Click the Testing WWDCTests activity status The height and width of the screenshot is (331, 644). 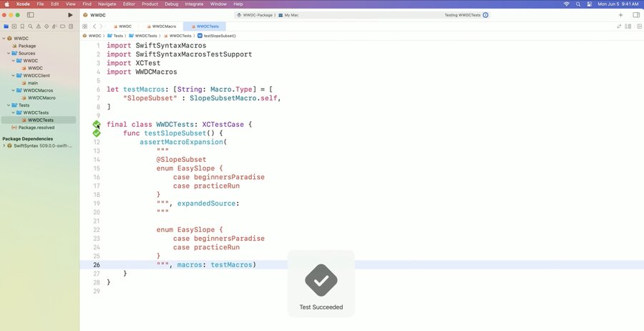pyautogui.click(x=462, y=15)
